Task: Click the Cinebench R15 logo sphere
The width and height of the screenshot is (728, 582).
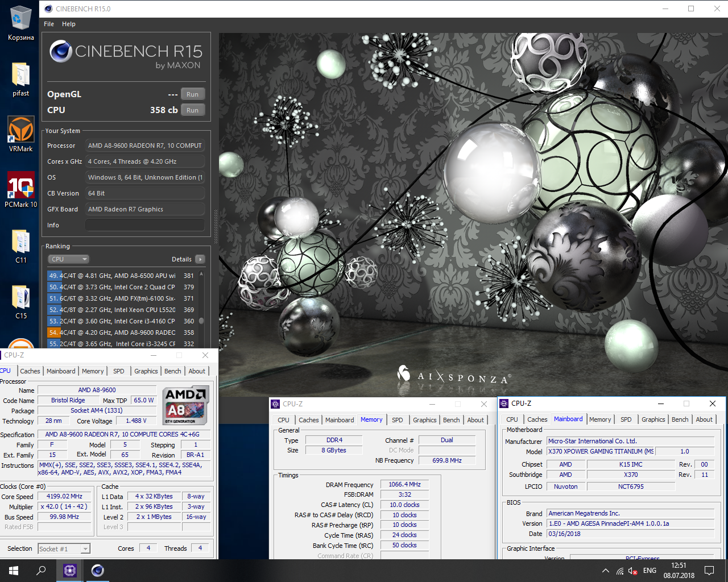Action: [60, 52]
